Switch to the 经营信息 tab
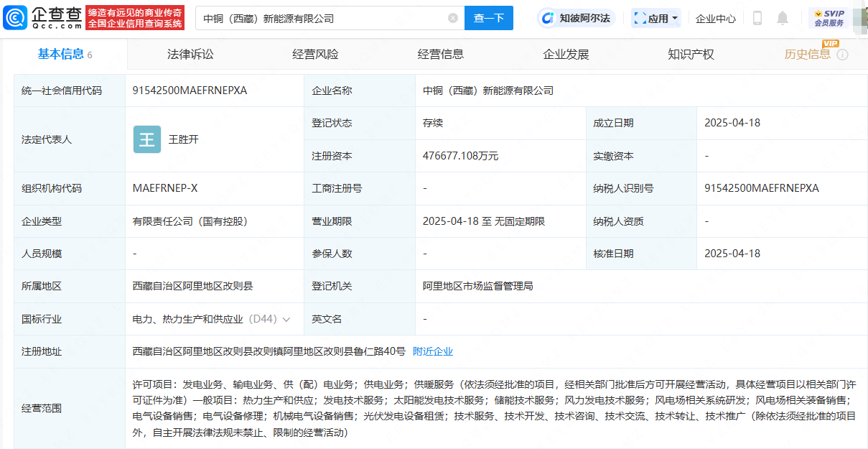This screenshot has width=868, height=449. pyautogui.click(x=441, y=54)
